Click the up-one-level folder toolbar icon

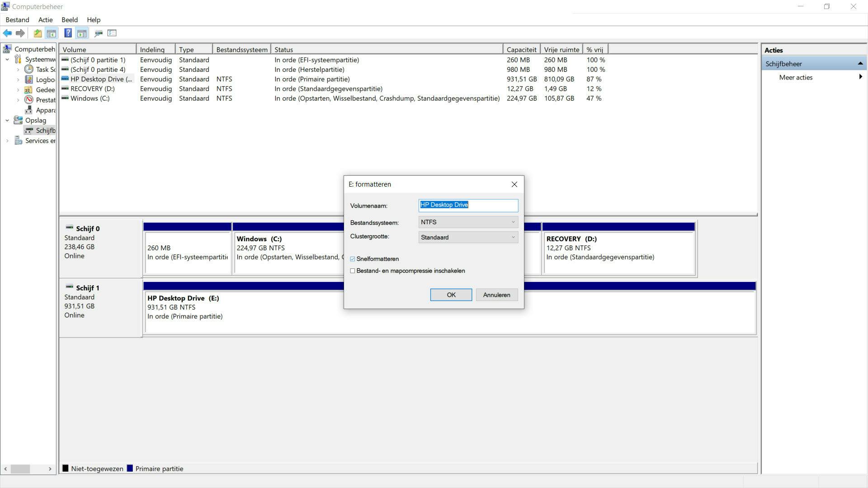pos(38,33)
